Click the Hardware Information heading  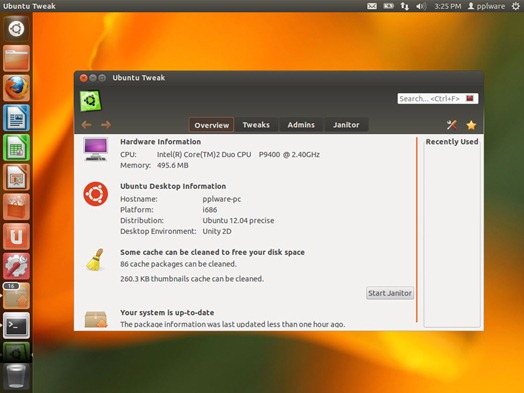(x=160, y=142)
